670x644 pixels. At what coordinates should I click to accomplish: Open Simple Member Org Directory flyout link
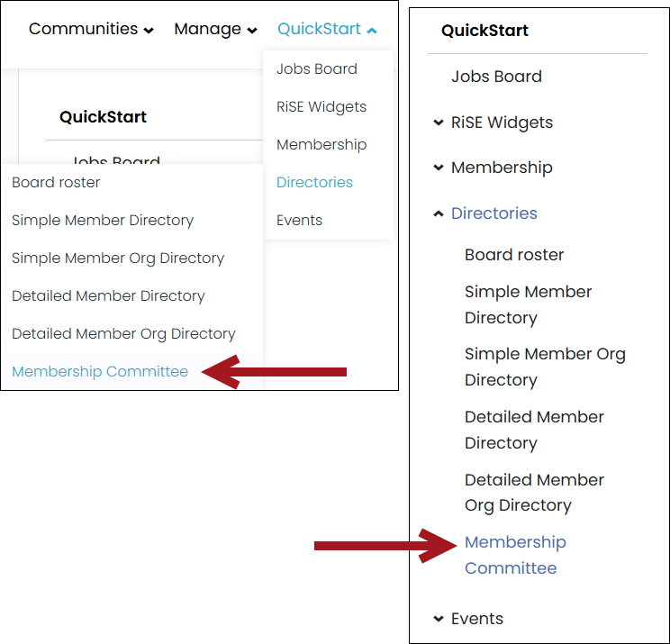[118, 259]
